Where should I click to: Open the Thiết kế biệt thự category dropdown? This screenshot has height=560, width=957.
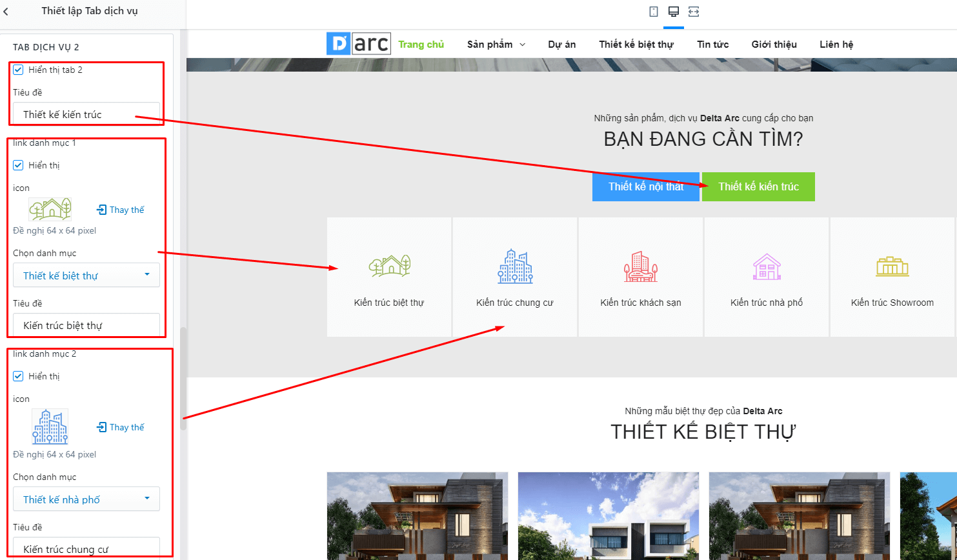[x=86, y=275]
